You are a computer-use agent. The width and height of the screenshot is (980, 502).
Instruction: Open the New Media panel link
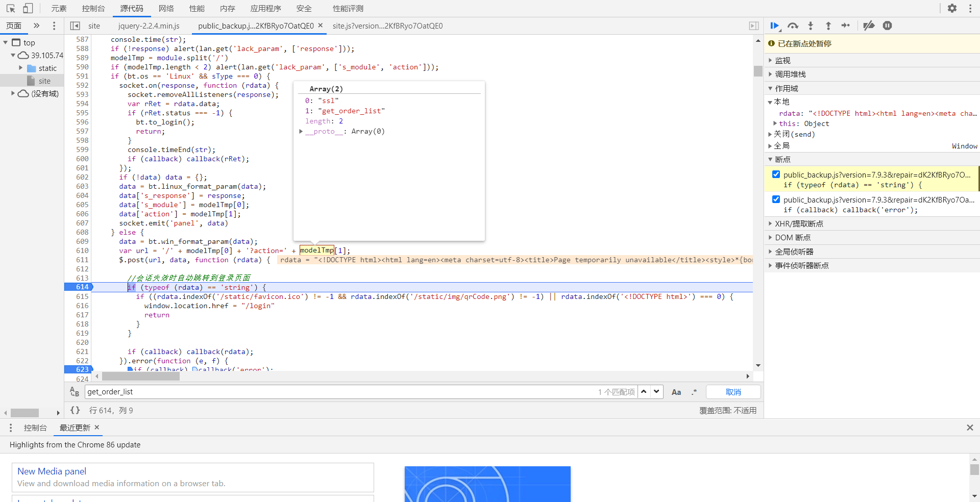[x=52, y=471]
